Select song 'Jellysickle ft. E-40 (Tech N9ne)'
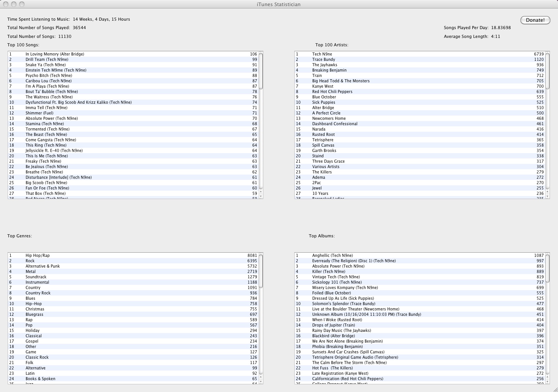This screenshot has width=558, height=392. tap(133, 150)
